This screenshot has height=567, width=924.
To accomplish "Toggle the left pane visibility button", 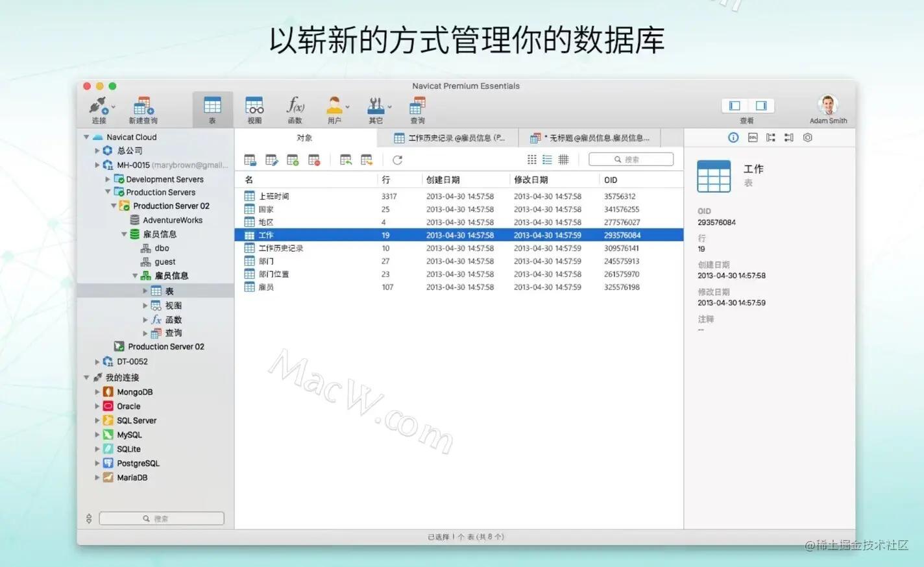I will click(735, 106).
